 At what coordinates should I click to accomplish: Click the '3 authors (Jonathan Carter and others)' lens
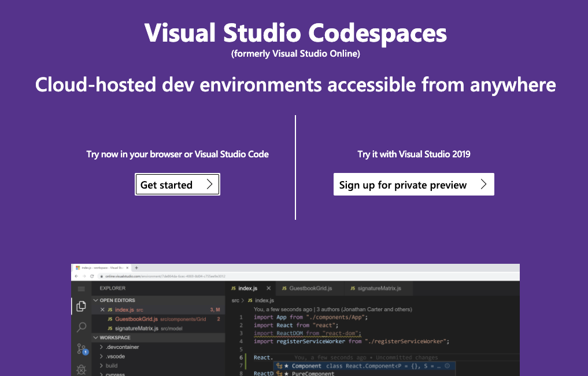click(x=364, y=309)
